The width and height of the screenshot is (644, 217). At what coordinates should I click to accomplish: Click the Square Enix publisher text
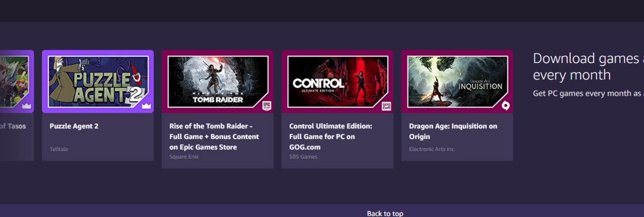[x=184, y=157]
